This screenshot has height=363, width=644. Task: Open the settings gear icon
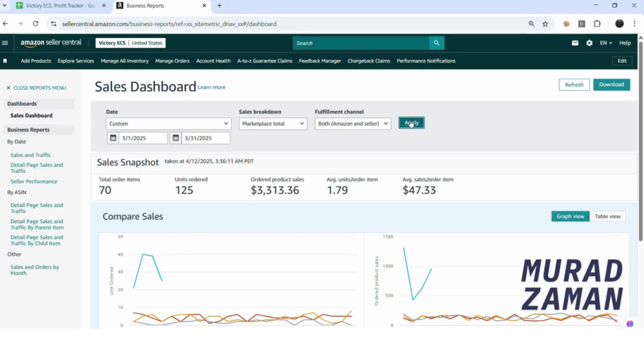[x=589, y=43]
